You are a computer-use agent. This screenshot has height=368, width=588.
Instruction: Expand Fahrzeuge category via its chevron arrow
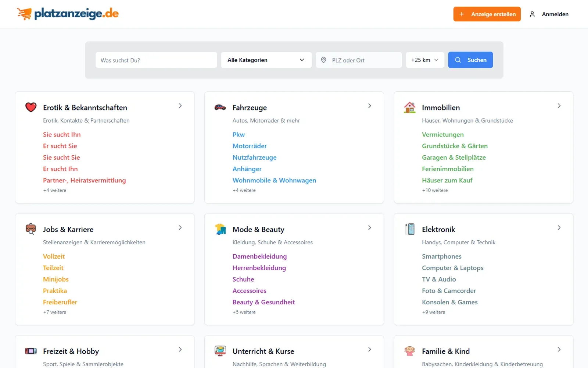(370, 106)
